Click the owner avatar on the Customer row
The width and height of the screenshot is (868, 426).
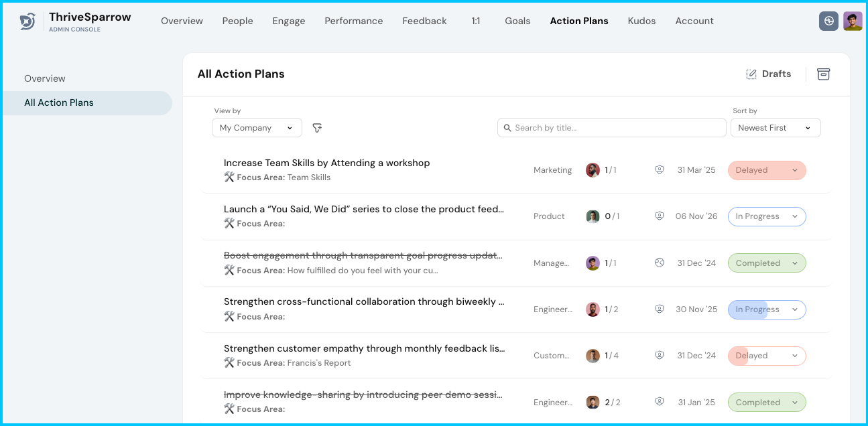pos(593,356)
